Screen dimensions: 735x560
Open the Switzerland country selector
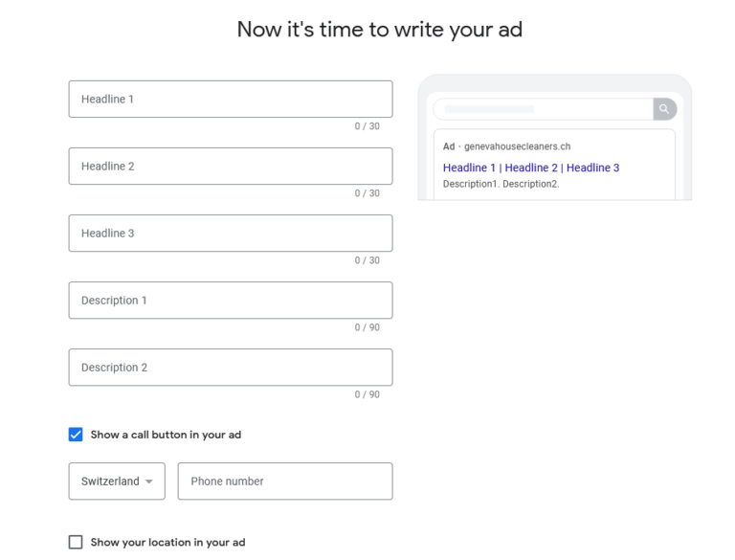tap(117, 482)
